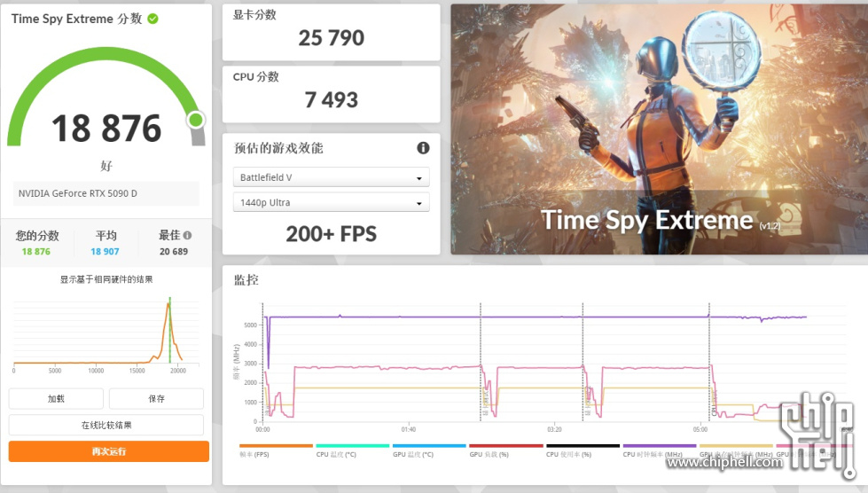868x493 pixels.
Task: Click the orange 再次运行 button
Action: pos(108,451)
